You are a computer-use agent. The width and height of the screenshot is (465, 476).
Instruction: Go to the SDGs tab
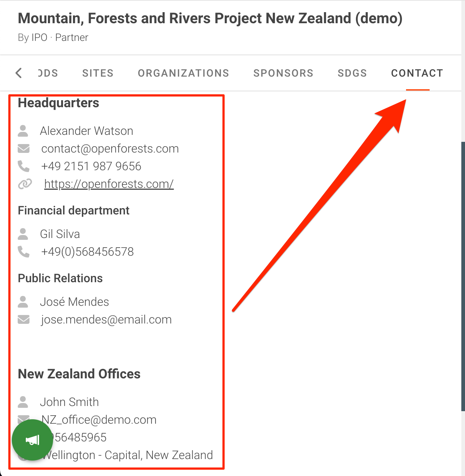(x=352, y=73)
